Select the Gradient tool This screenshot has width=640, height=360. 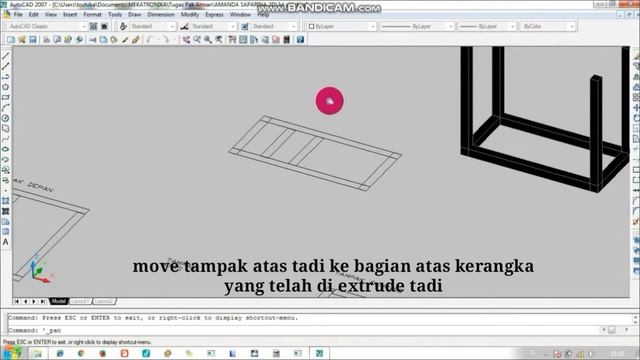[6, 211]
